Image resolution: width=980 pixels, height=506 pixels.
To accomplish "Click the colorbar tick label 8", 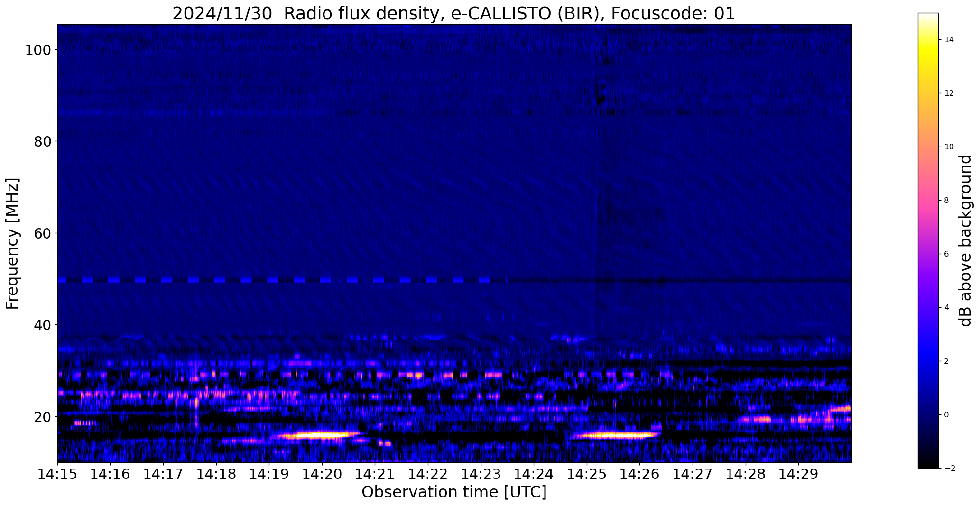I will 947,201.
